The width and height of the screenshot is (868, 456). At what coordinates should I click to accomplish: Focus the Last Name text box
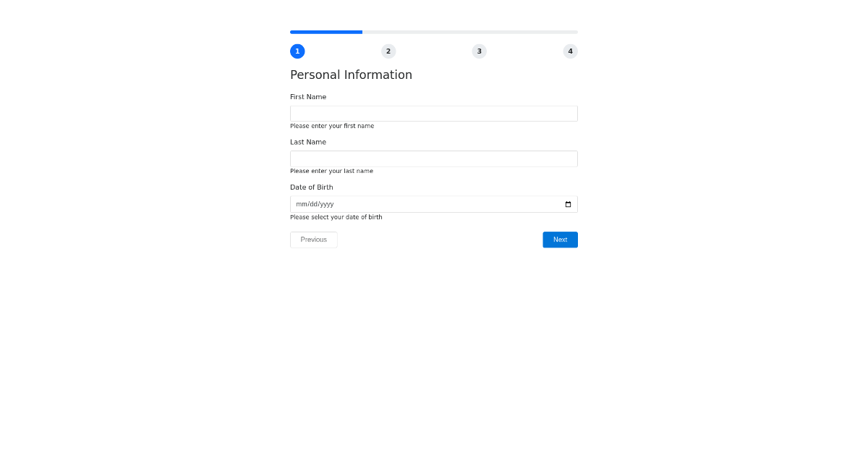click(433, 159)
